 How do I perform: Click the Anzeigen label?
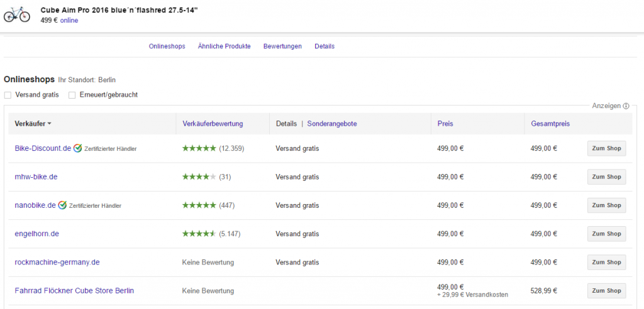[x=607, y=106]
